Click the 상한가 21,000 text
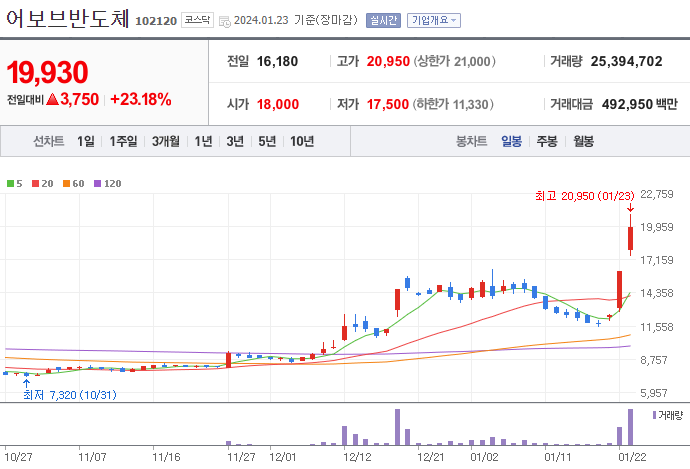 click(x=454, y=61)
